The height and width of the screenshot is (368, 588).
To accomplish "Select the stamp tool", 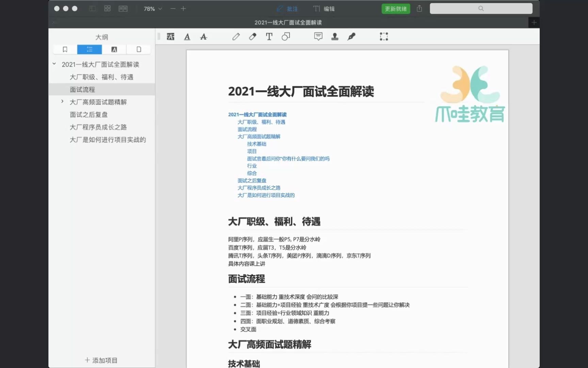I will [335, 36].
